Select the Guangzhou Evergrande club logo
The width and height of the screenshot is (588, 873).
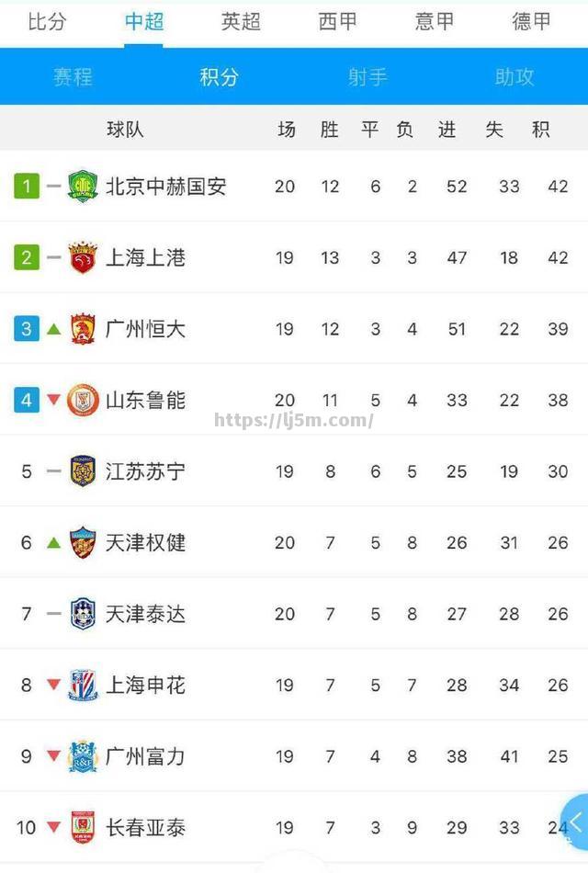(83, 328)
